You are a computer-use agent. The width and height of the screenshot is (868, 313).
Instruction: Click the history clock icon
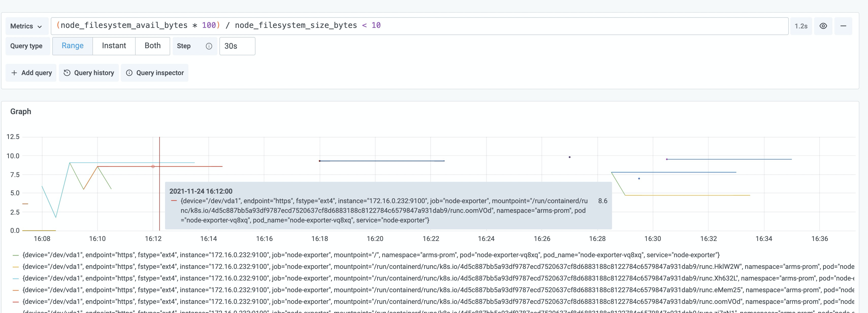(x=67, y=73)
